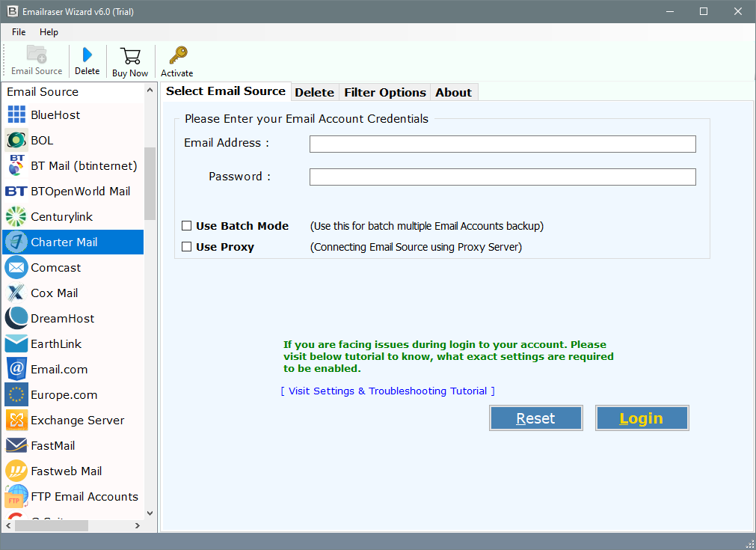Enable Use Proxy checkbox
The width and height of the screenshot is (756, 550).
[187, 246]
